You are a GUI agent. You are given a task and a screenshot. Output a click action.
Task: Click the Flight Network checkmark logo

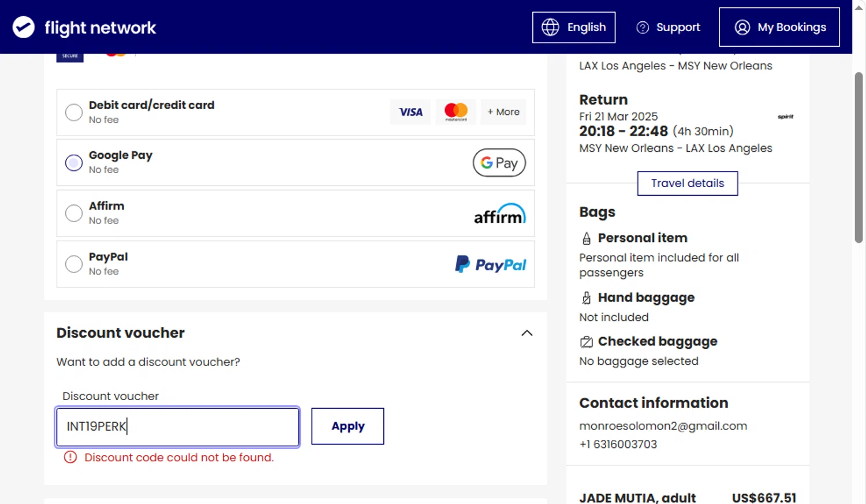[24, 27]
